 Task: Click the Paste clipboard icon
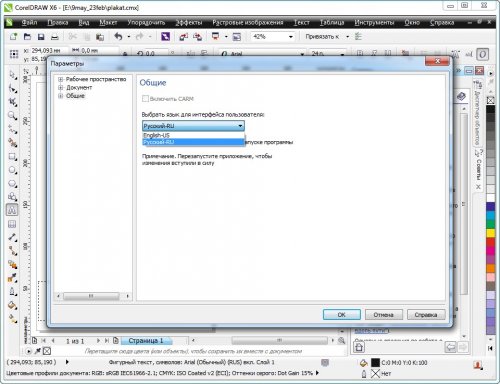tap(100, 37)
